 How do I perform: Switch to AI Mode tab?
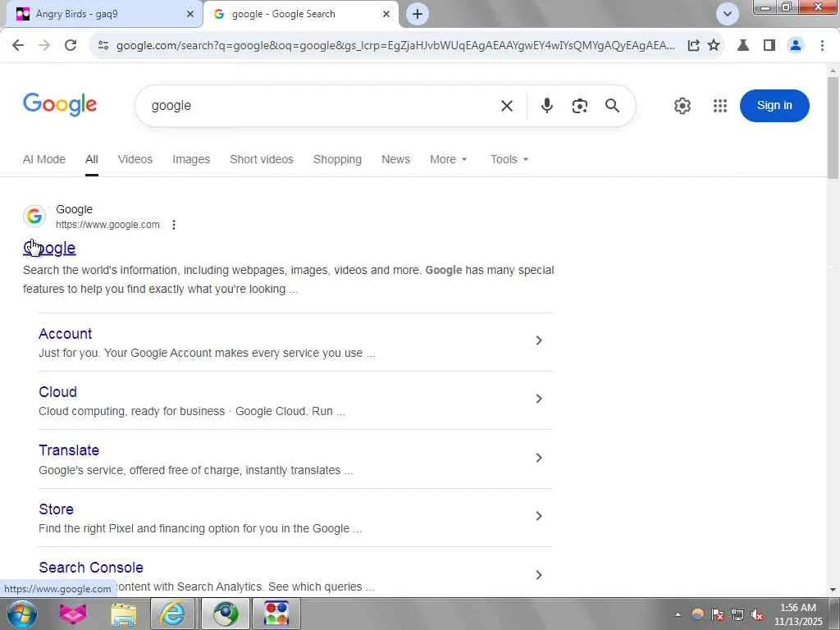click(44, 160)
